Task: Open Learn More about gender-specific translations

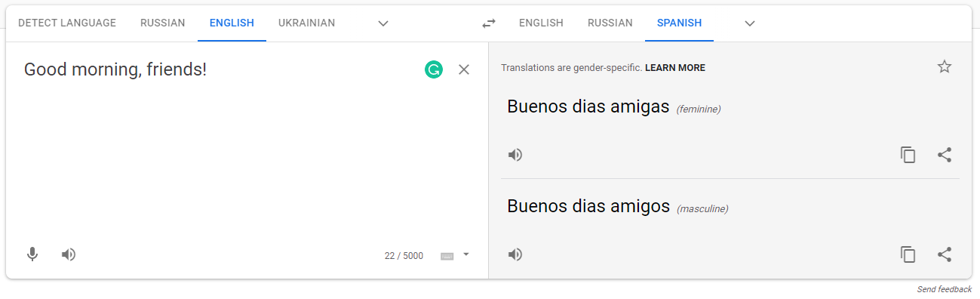Action: (x=675, y=68)
